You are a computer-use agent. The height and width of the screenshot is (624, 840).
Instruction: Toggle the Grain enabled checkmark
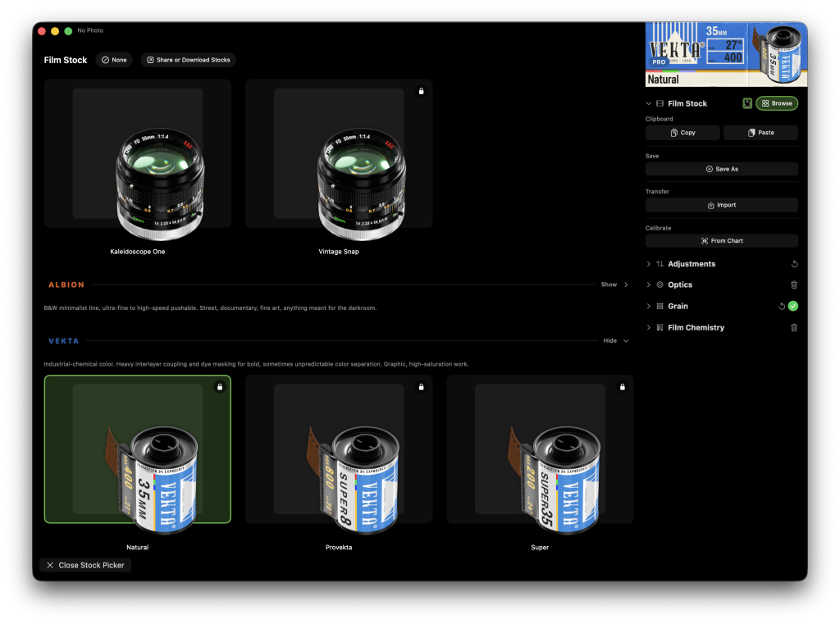click(793, 307)
